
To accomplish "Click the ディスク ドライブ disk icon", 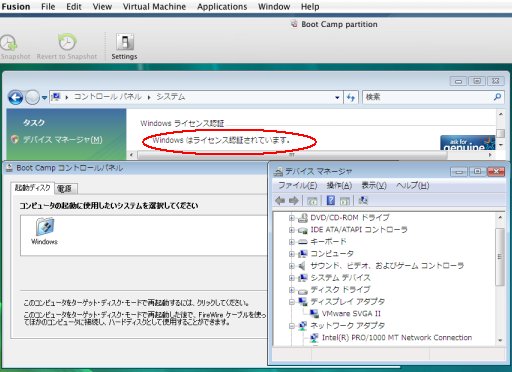I will click(302, 290).
